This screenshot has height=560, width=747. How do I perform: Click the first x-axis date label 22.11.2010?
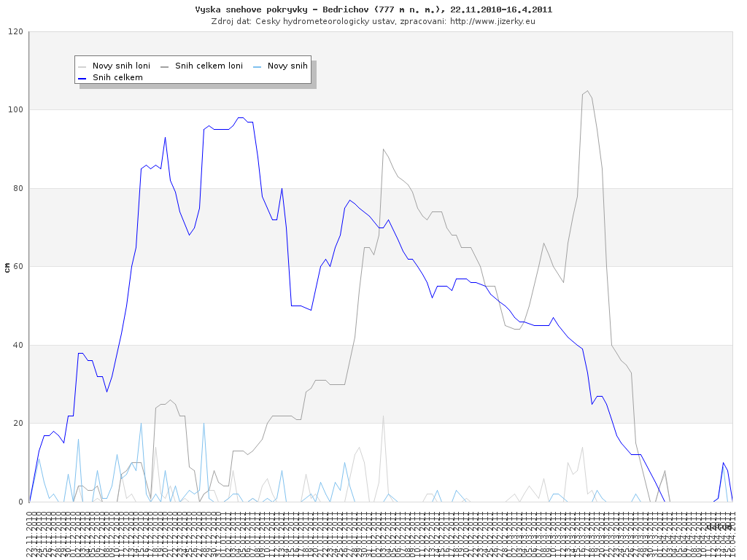click(30, 534)
